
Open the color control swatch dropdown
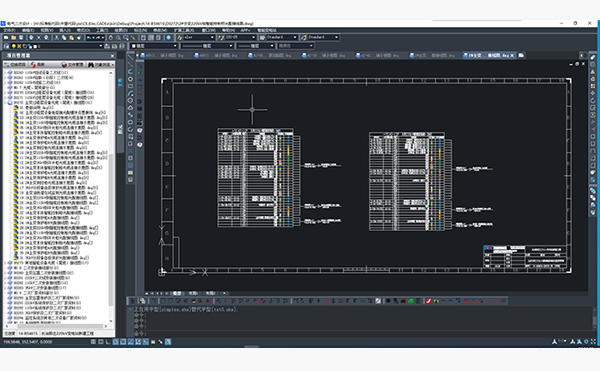pyautogui.click(x=154, y=46)
